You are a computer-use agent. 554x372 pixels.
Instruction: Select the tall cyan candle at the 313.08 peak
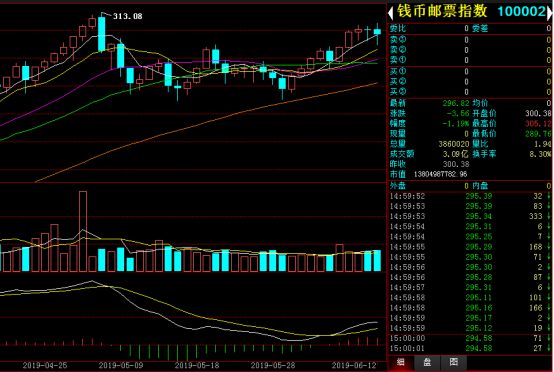click(102, 33)
